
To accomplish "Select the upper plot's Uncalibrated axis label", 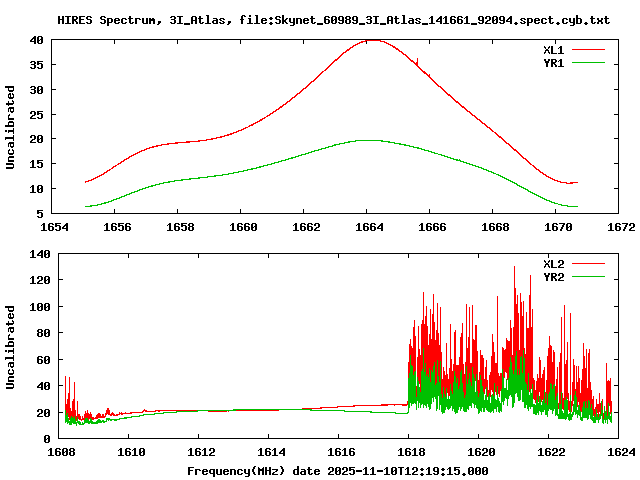I will [x=11, y=127].
